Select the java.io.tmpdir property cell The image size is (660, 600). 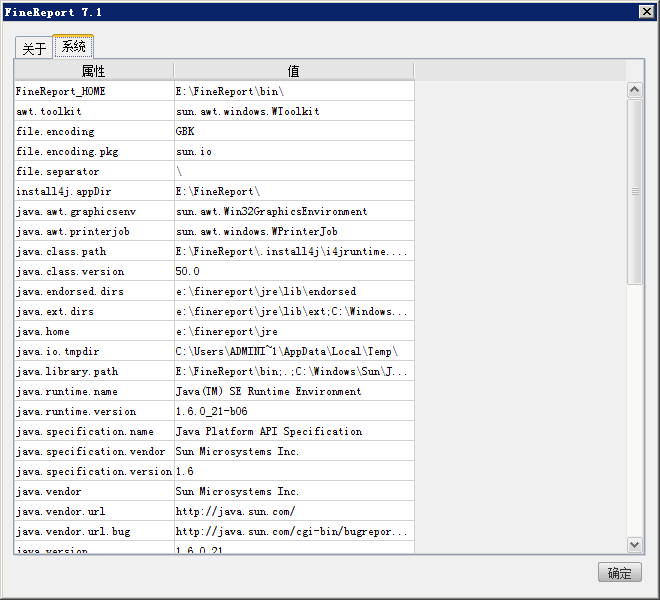[94, 351]
